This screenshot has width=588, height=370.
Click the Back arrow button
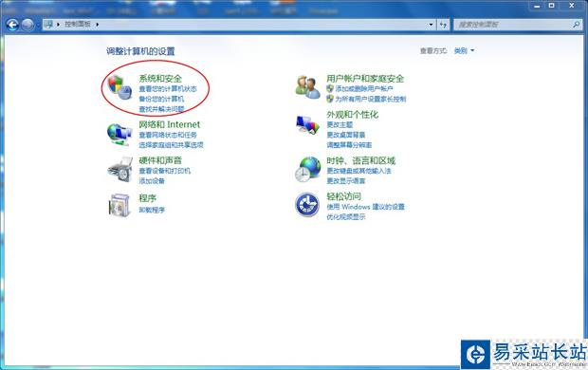pyautogui.click(x=12, y=25)
